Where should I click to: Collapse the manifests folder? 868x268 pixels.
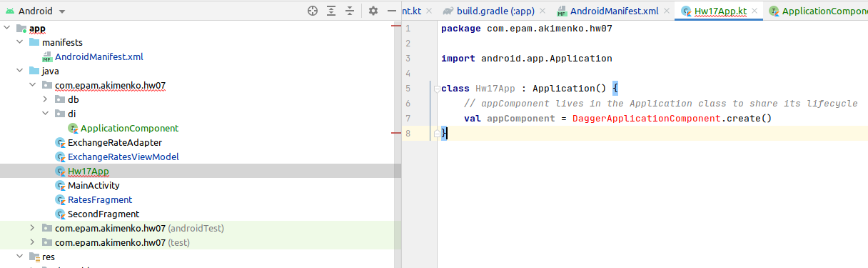20,42
